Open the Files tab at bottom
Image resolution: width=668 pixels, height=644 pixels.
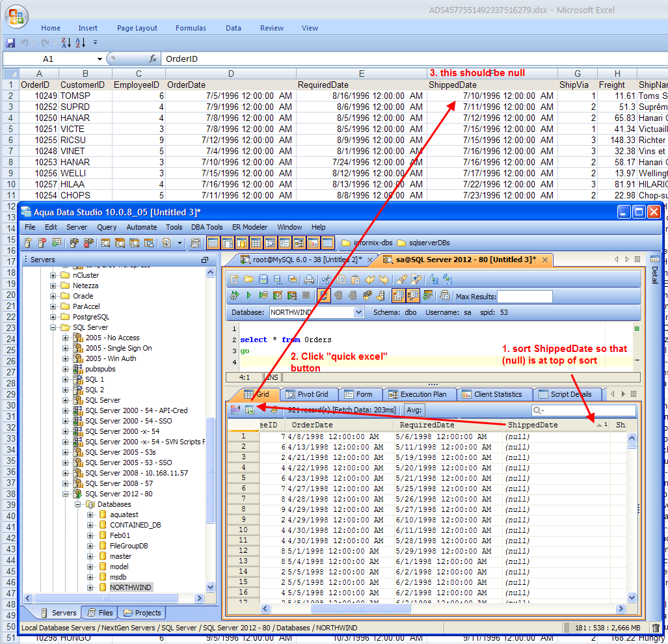coord(100,613)
